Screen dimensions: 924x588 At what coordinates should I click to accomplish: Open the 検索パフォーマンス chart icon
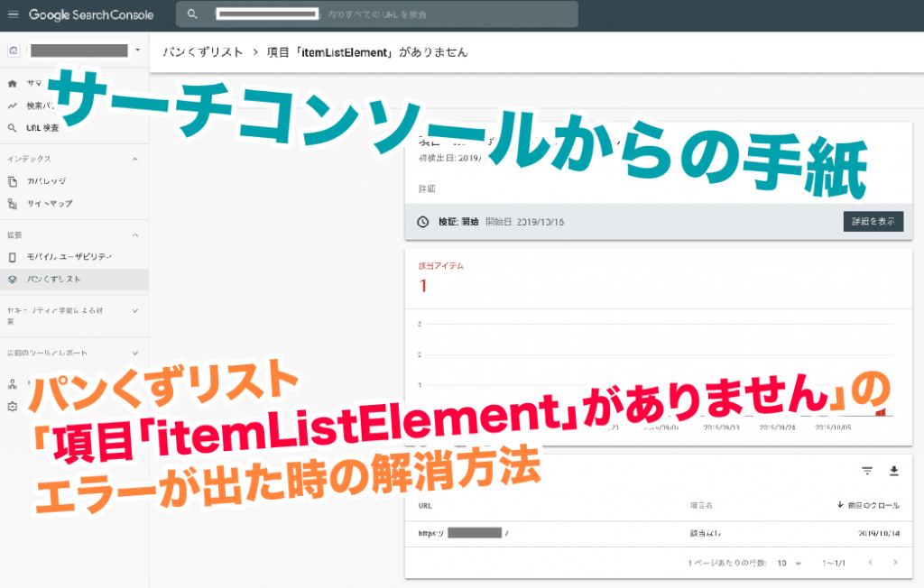coord(13,106)
